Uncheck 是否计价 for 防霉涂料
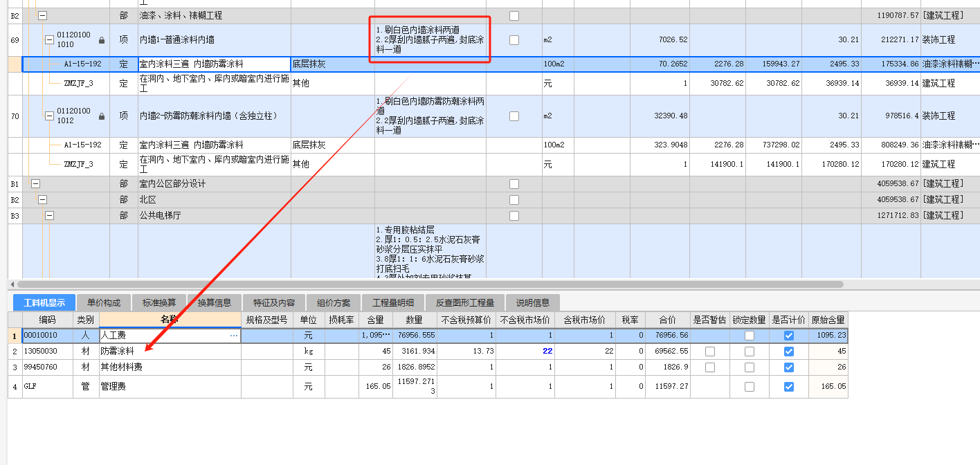The image size is (980, 465). (x=788, y=352)
